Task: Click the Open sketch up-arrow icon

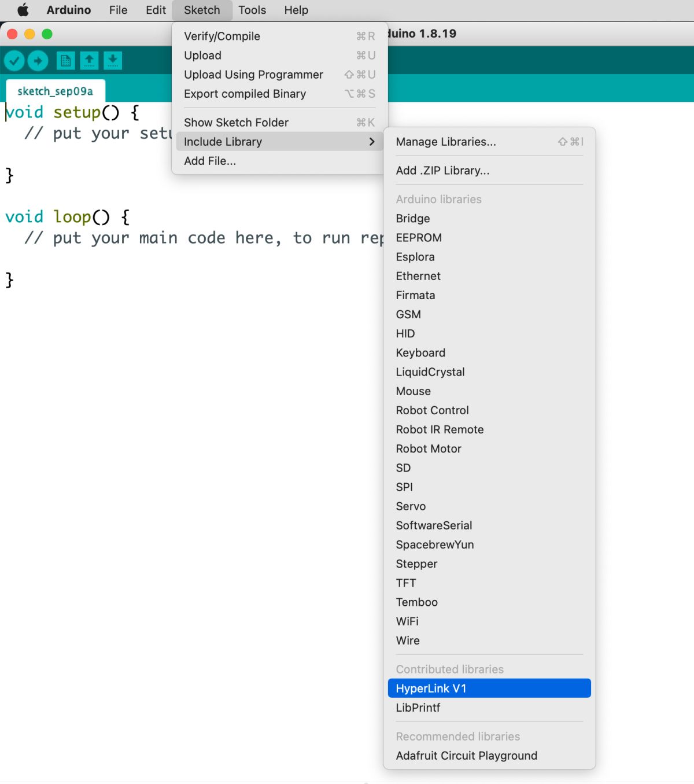Action: [x=89, y=60]
